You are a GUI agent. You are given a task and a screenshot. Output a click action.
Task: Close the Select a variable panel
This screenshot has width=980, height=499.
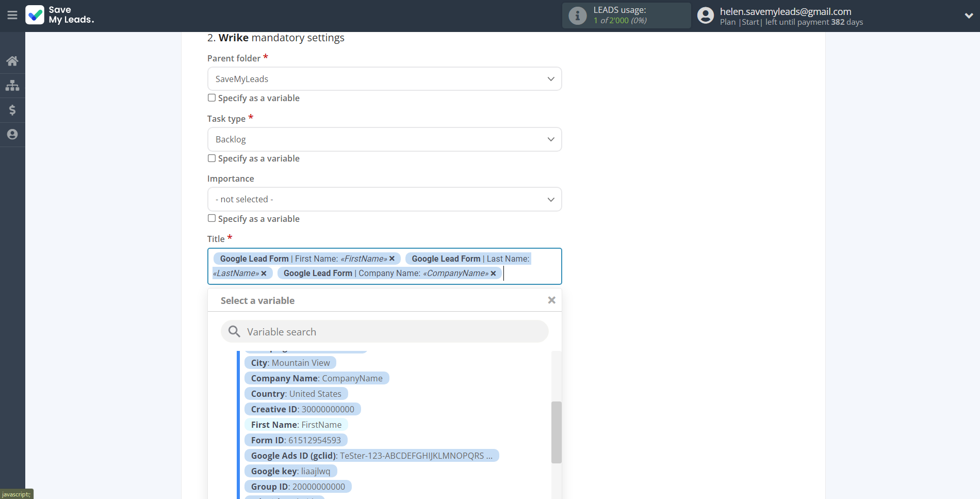coord(551,300)
